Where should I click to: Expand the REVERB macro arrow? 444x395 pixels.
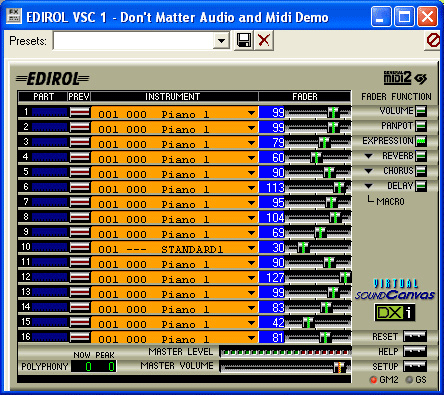(x=368, y=156)
